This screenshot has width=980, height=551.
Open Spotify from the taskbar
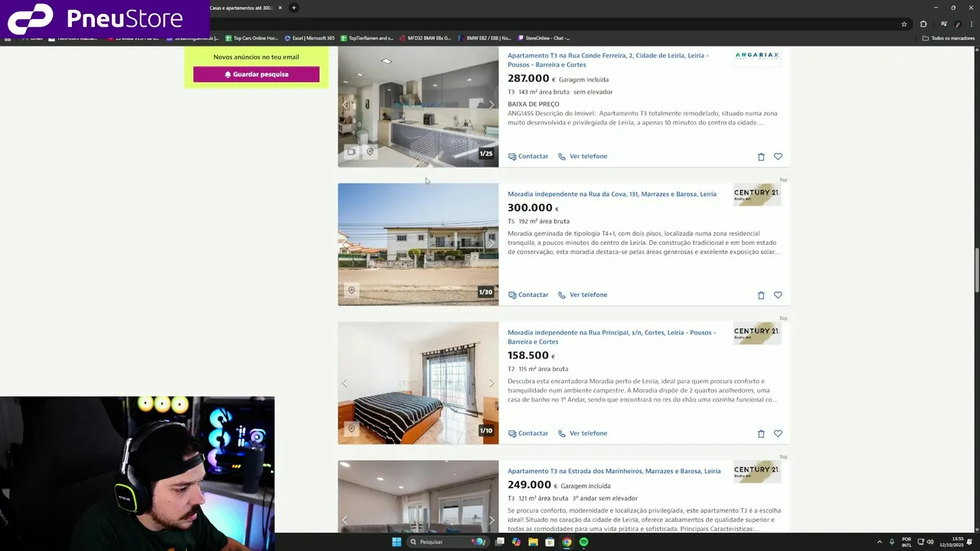point(583,542)
